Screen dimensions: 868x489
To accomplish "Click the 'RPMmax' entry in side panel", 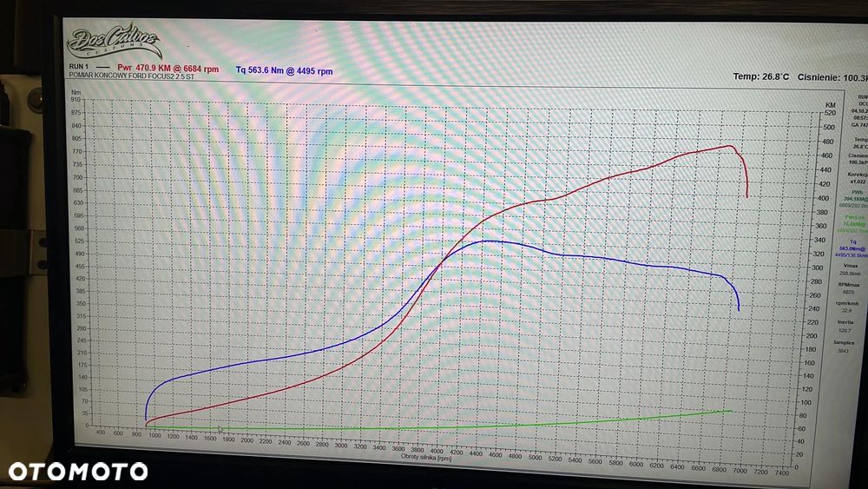I will (x=848, y=285).
